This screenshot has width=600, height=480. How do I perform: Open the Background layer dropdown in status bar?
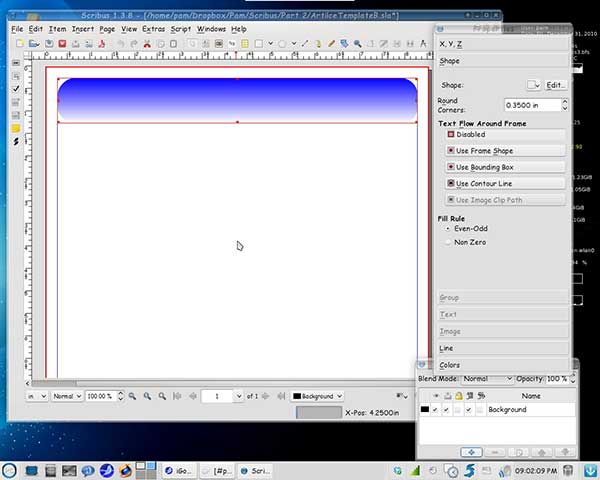318,396
